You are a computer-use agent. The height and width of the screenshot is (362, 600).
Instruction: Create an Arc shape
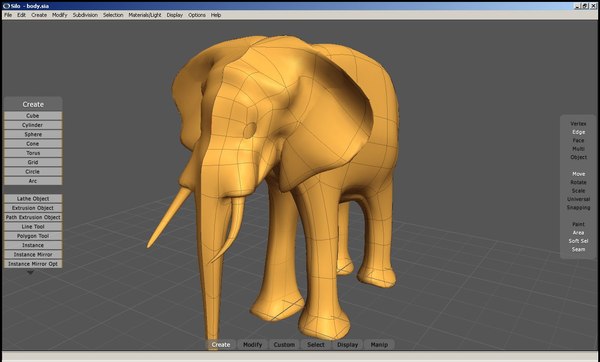(x=33, y=181)
